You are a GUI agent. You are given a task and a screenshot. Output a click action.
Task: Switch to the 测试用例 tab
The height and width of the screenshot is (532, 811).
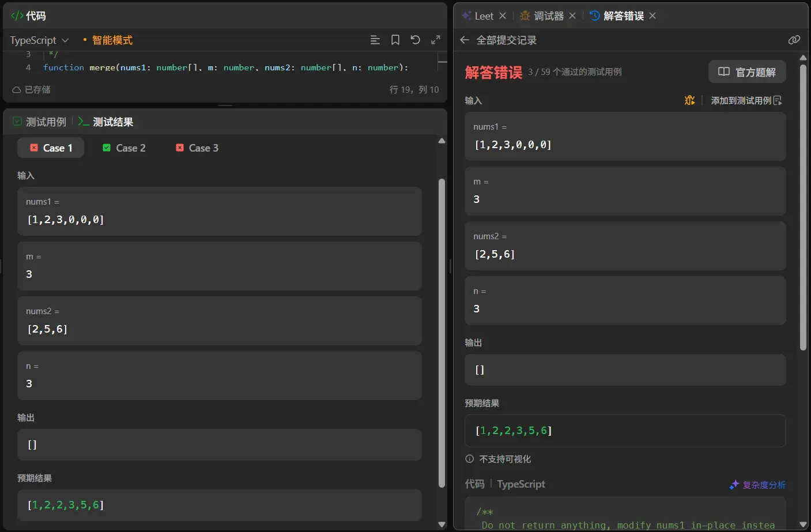39,122
